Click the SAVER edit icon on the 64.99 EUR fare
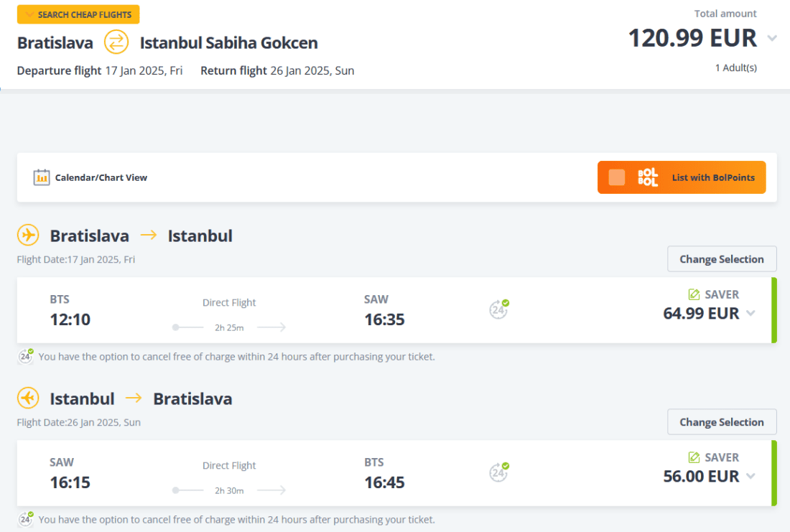The height and width of the screenshot is (532, 790). [x=694, y=294]
